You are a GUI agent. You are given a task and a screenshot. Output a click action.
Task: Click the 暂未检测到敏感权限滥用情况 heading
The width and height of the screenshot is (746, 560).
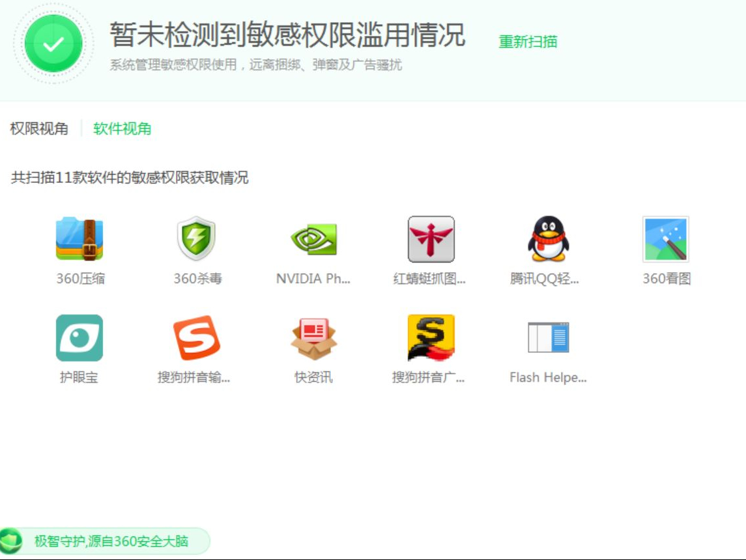coord(287,35)
